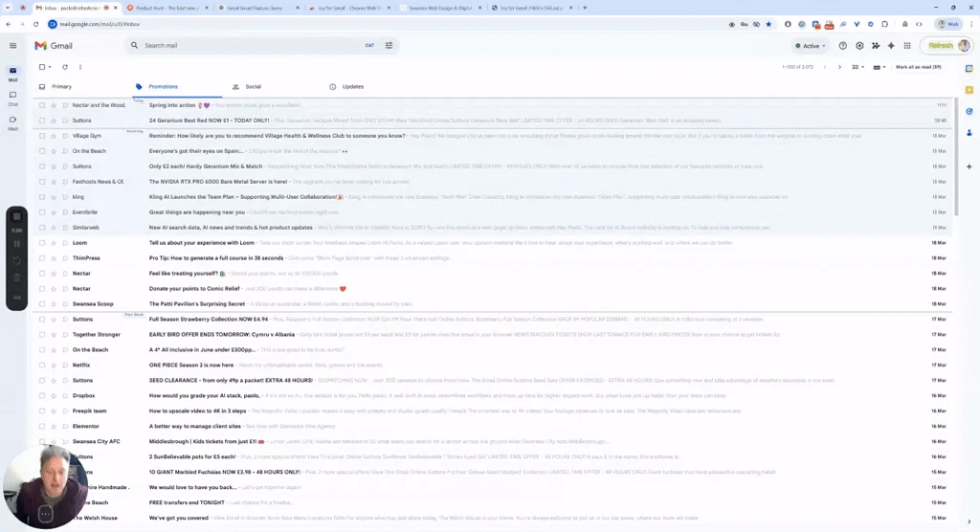
Task: Go to older messages with the next-page arrow
Action: point(839,67)
